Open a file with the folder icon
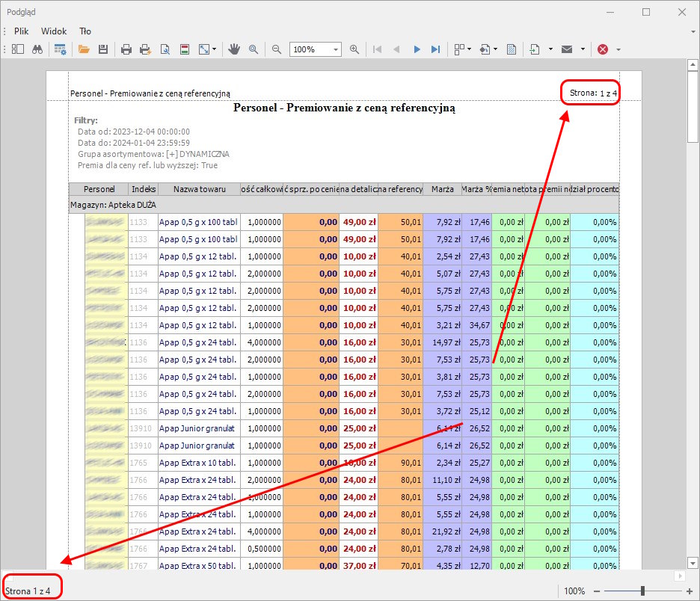 (x=84, y=49)
